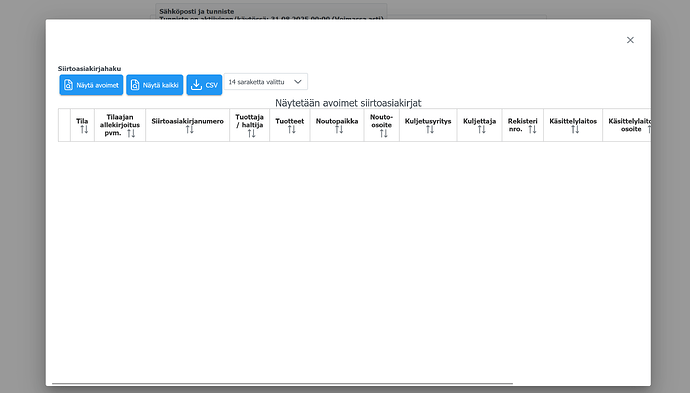The height and width of the screenshot is (393, 690).
Task: Sort by Rekisteri nro. column icon
Action: pyautogui.click(x=532, y=129)
